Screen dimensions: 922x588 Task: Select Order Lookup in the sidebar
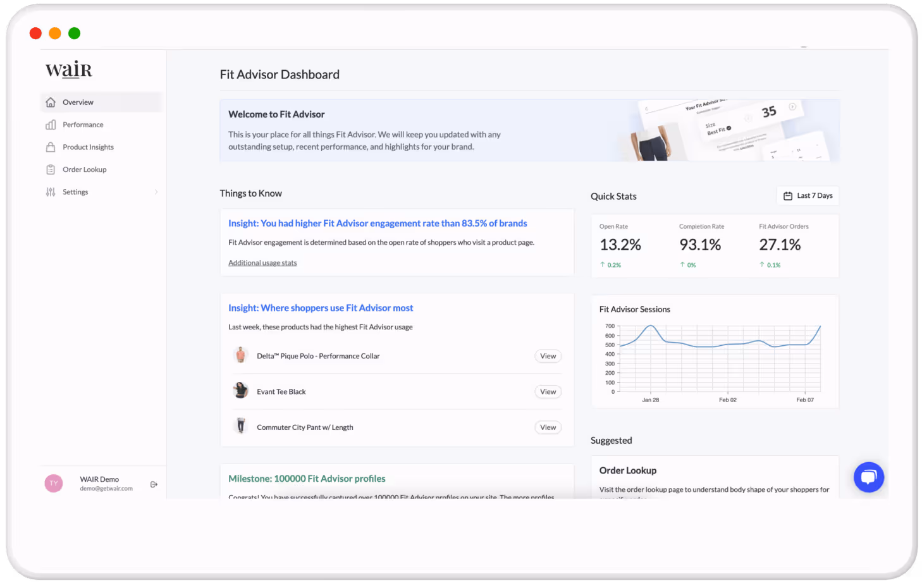84,169
